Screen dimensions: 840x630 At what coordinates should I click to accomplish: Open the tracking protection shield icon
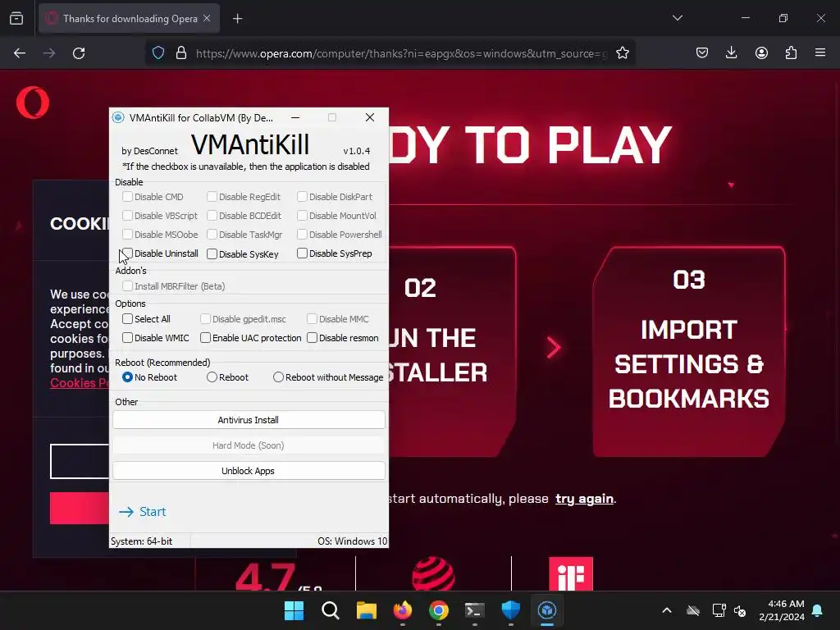click(158, 53)
